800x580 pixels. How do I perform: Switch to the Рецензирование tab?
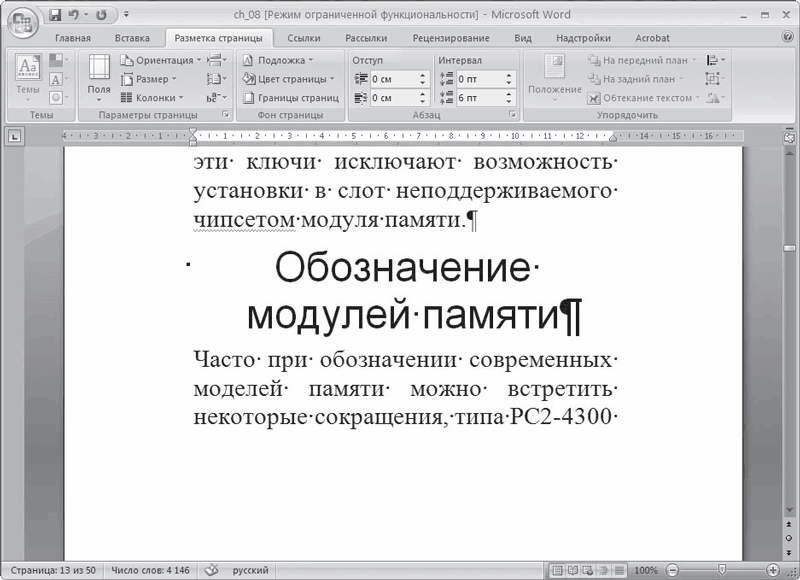451,38
